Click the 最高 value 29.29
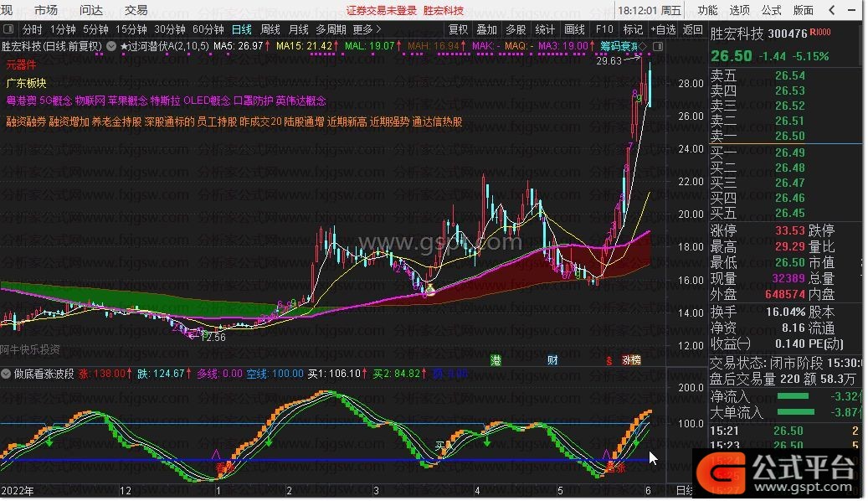The width and height of the screenshot is (868, 501). click(x=790, y=246)
